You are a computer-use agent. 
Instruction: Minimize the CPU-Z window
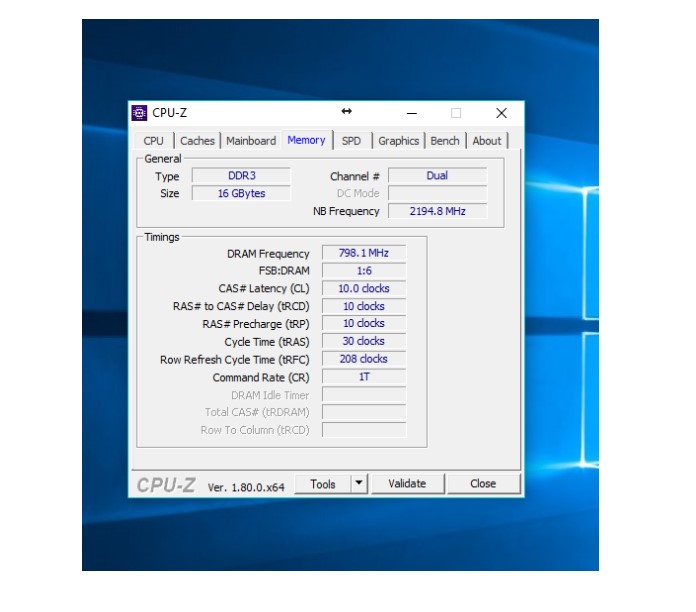click(412, 114)
